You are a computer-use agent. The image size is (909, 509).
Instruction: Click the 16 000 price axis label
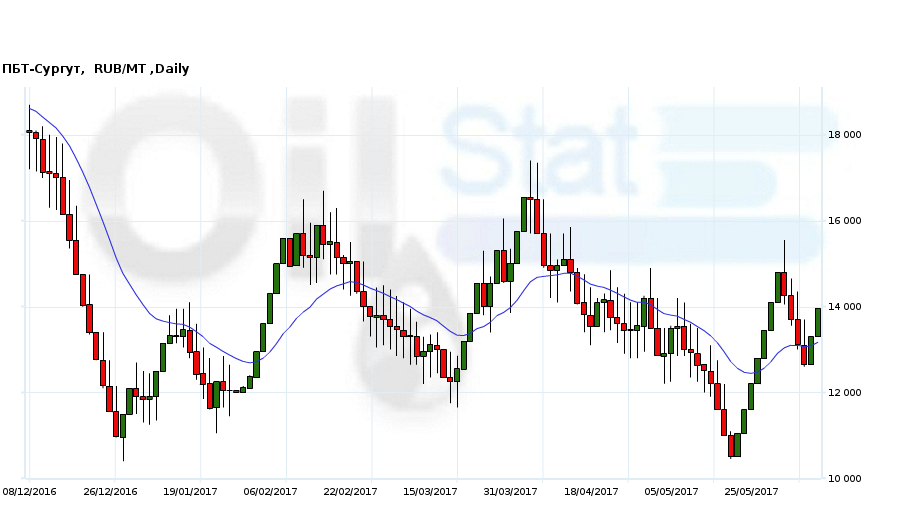pyautogui.click(x=844, y=221)
